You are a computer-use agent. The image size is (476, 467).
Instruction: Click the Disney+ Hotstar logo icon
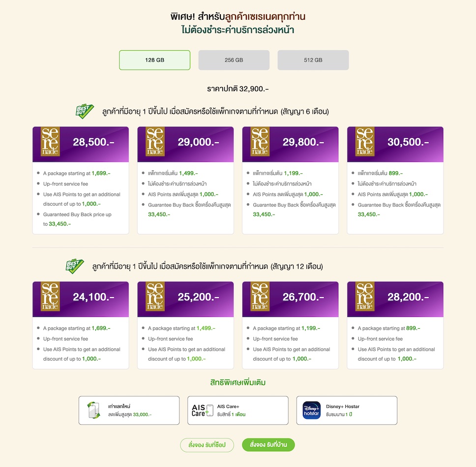tap(311, 410)
